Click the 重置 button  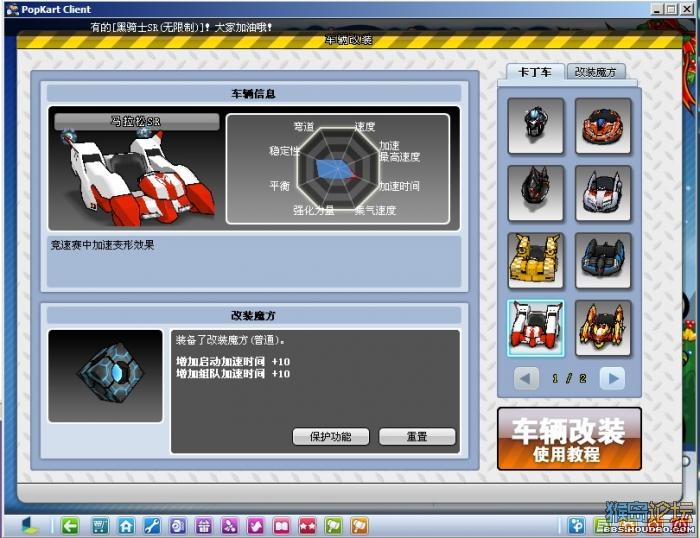417,436
